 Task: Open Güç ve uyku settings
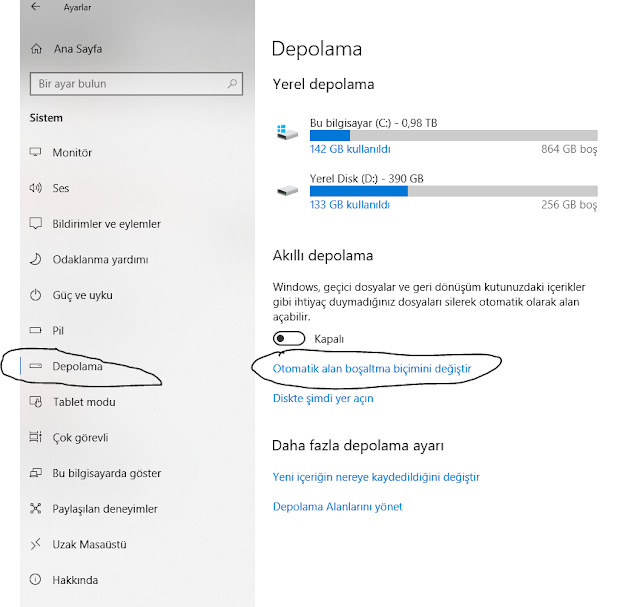[82, 295]
